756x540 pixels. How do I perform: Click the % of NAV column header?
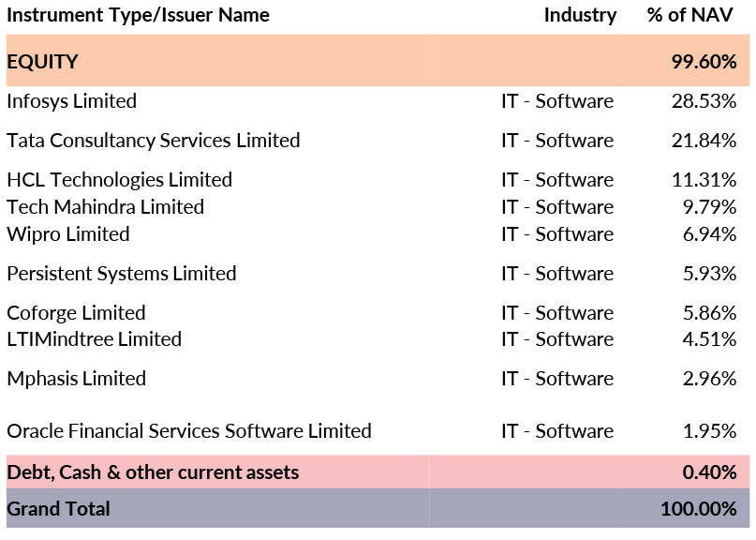click(x=691, y=15)
